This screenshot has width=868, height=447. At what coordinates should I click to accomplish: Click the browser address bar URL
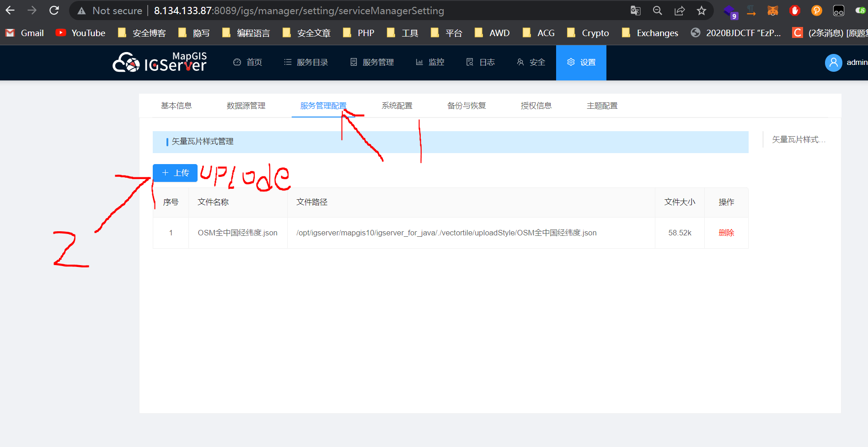pyautogui.click(x=299, y=11)
